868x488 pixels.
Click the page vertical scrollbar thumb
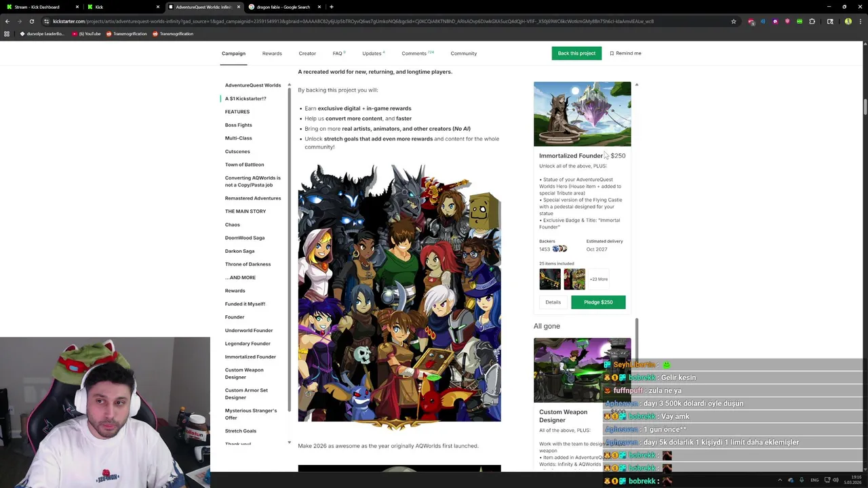pyautogui.click(x=865, y=107)
